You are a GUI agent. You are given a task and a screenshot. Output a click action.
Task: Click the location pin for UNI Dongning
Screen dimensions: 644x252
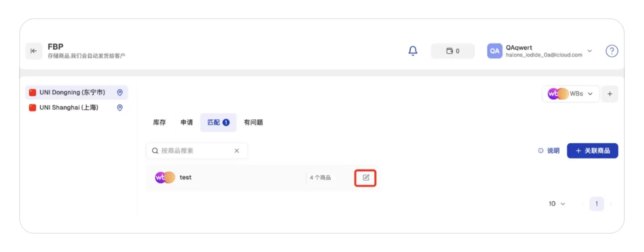pos(120,92)
